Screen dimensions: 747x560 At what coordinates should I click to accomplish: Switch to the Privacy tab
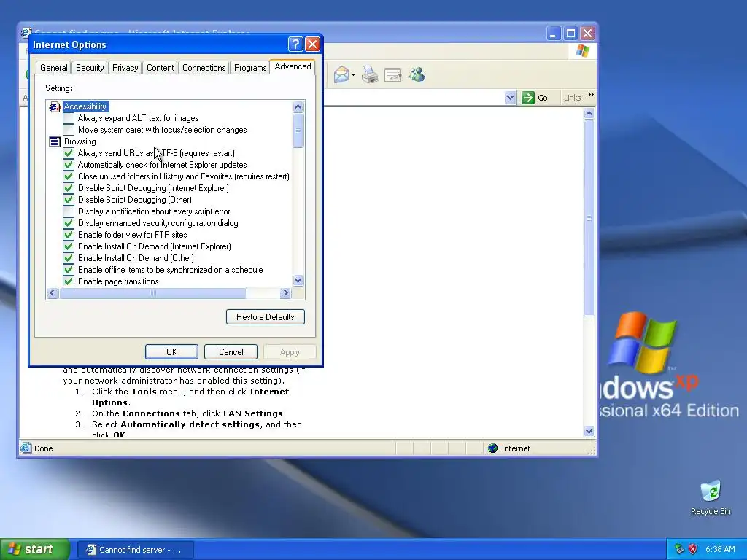[x=125, y=68]
